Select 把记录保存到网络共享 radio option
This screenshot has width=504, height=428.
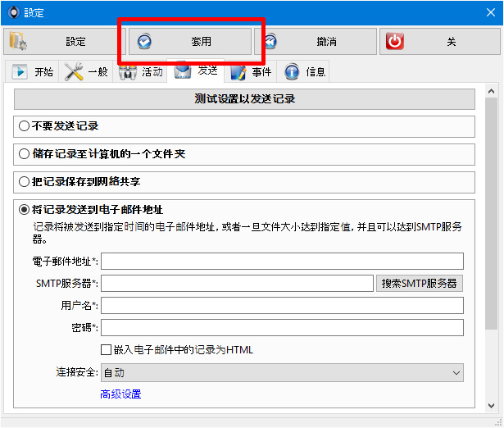click(25, 182)
